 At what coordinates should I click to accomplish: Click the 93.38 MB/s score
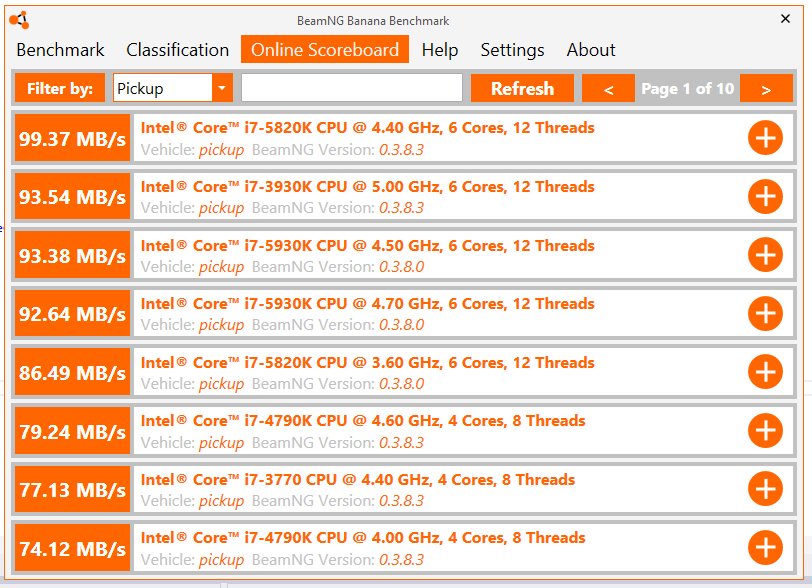[x=72, y=255]
